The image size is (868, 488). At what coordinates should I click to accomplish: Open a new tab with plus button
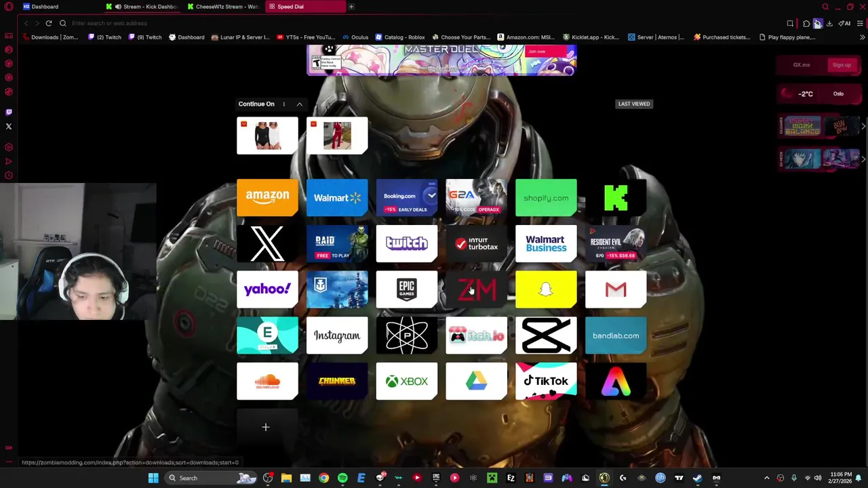[x=351, y=7]
